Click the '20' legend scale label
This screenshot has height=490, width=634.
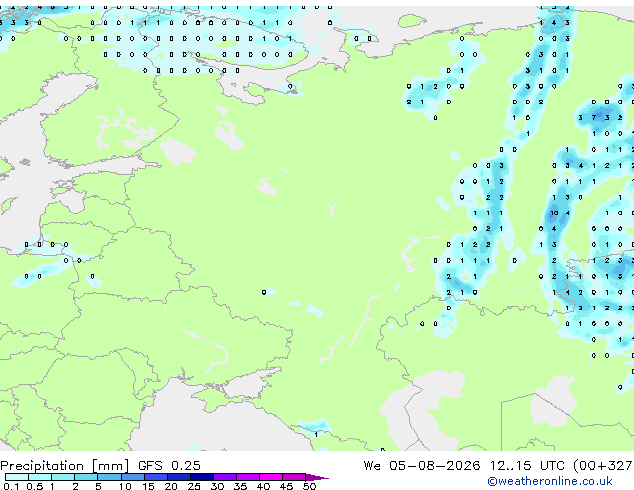[171, 486]
